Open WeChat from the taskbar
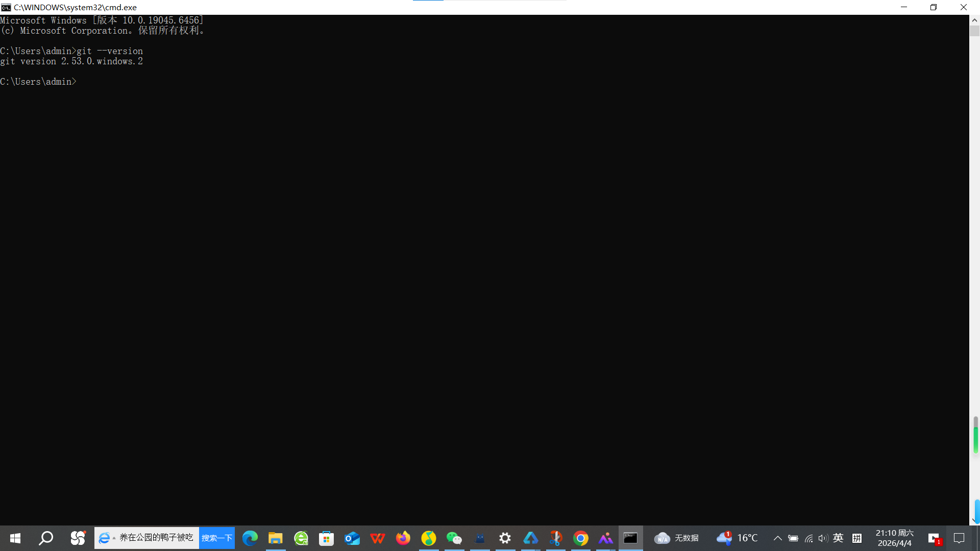 pos(454,538)
